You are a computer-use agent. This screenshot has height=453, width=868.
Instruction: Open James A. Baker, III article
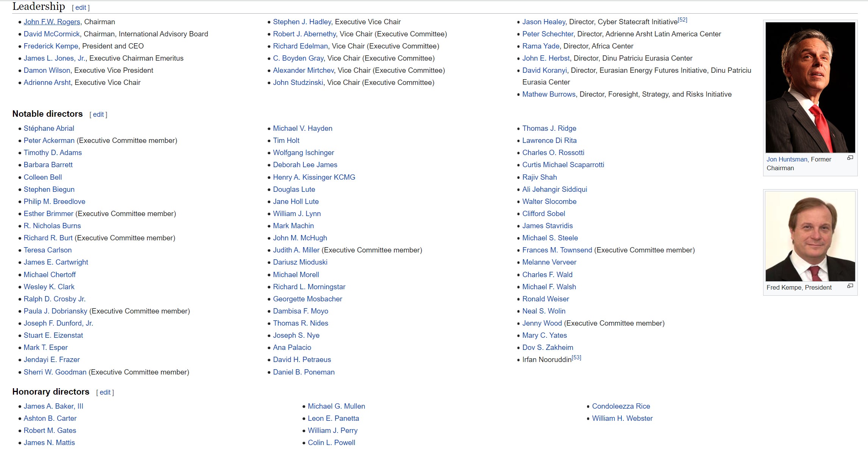coord(53,406)
